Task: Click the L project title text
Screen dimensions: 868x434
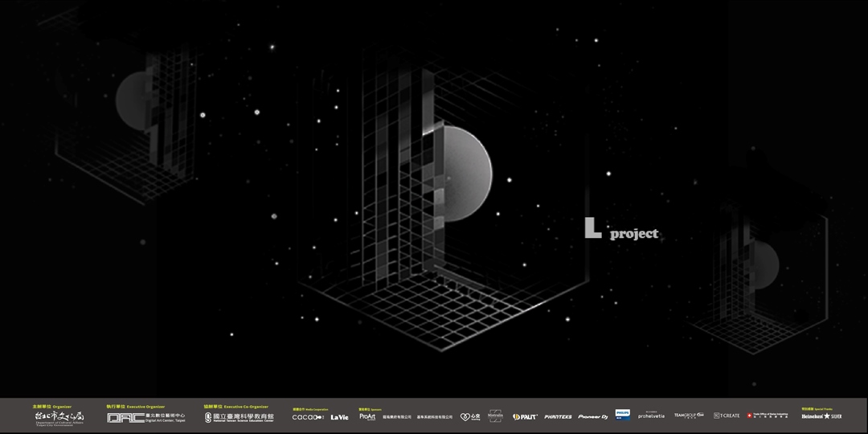Action: click(x=621, y=231)
